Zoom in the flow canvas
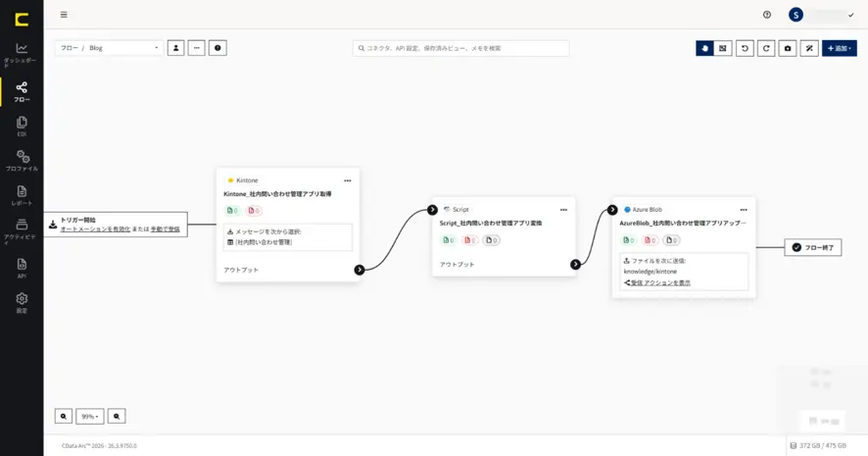 coord(117,416)
